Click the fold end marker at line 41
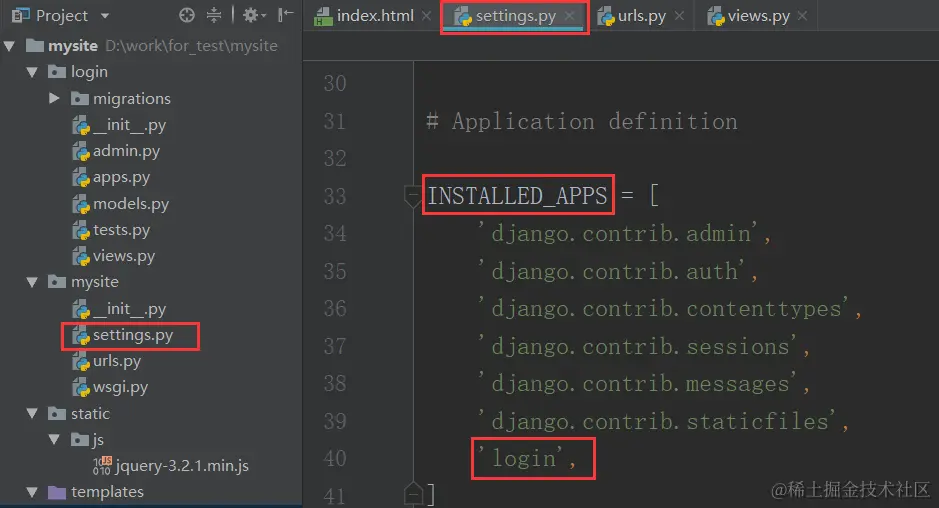939x508 pixels. (413, 494)
